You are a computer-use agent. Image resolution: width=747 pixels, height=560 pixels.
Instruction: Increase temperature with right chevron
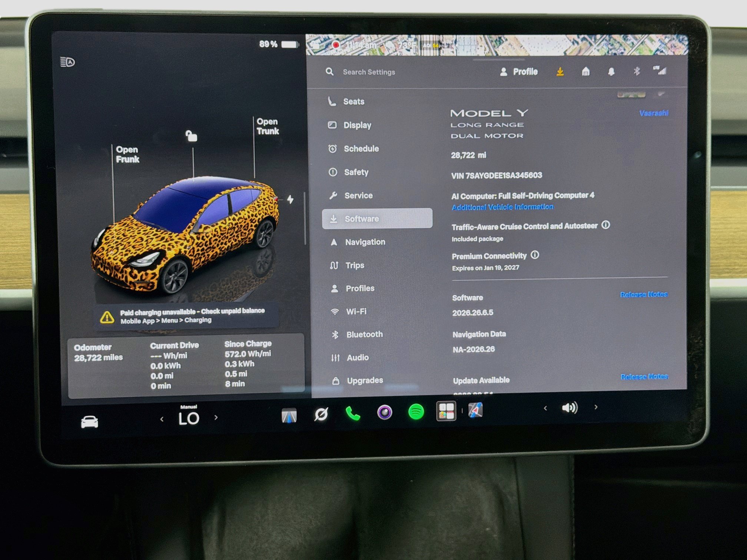pyautogui.click(x=216, y=417)
